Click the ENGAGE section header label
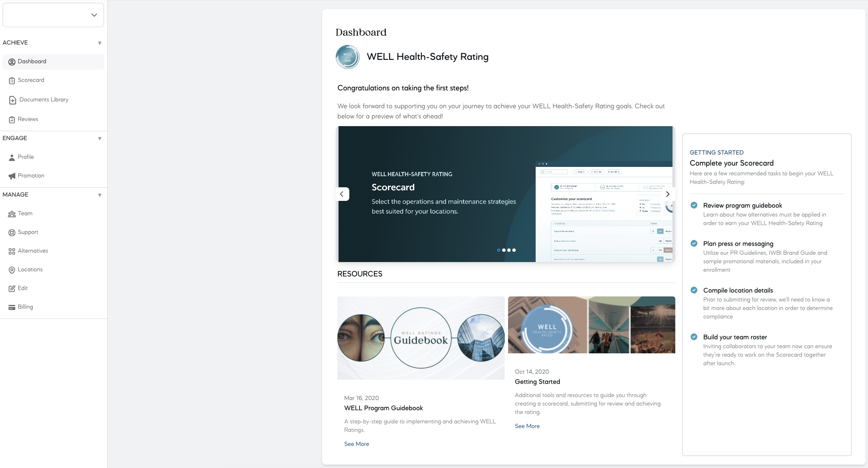The width and height of the screenshot is (868, 468). pos(15,138)
